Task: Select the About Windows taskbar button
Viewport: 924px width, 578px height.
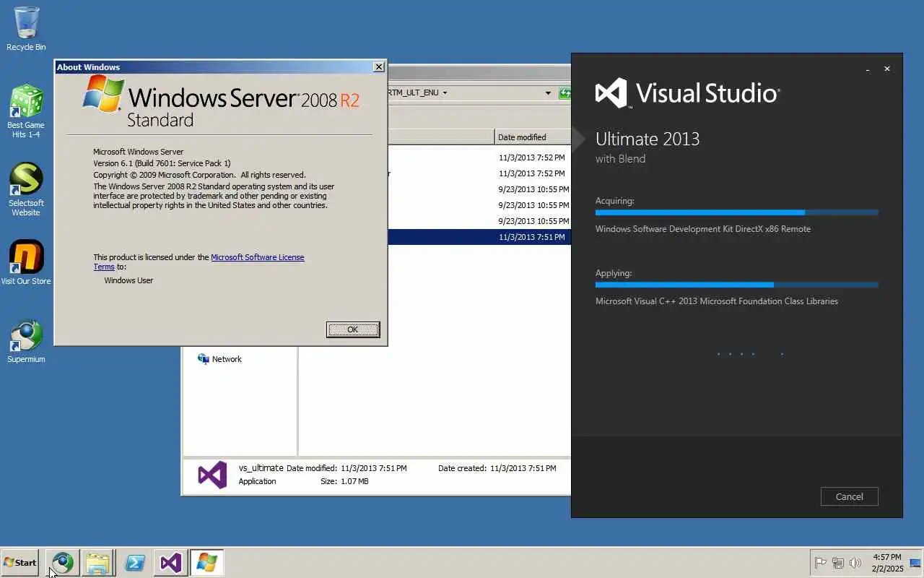Action: (206, 562)
